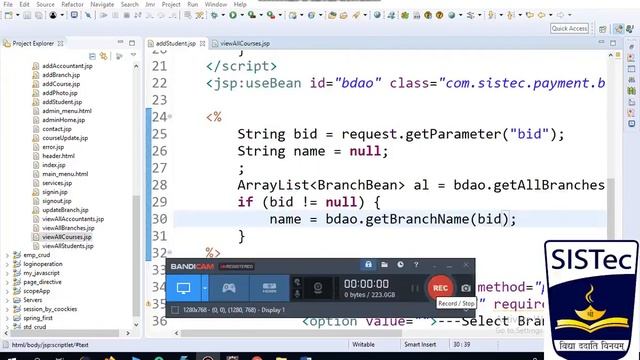Select viewAllStudents.jsp in Project Explorer
The width and height of the screenshot is (640, 360).
click(68, 246)
